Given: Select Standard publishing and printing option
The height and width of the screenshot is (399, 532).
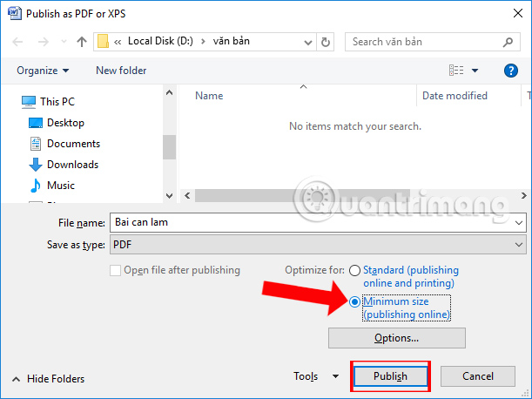Looking at the screenshot, I should coord(354,271).
